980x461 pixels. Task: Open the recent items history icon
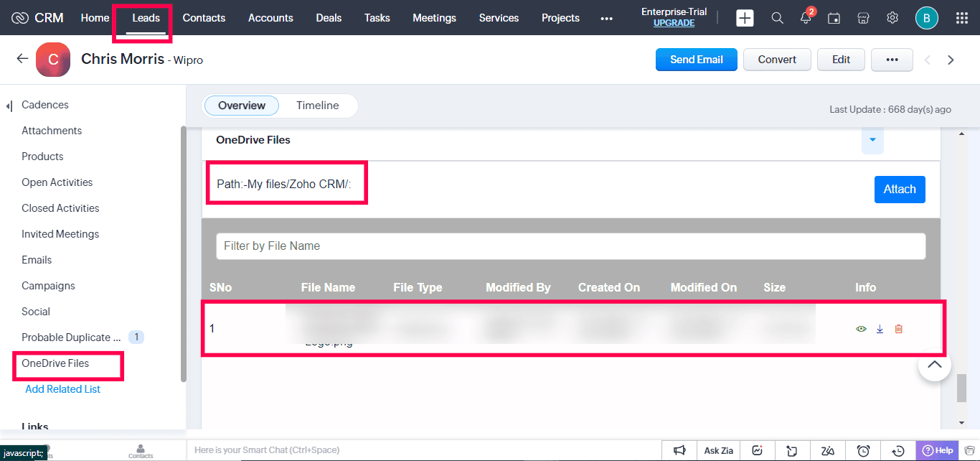pos(898,450)
